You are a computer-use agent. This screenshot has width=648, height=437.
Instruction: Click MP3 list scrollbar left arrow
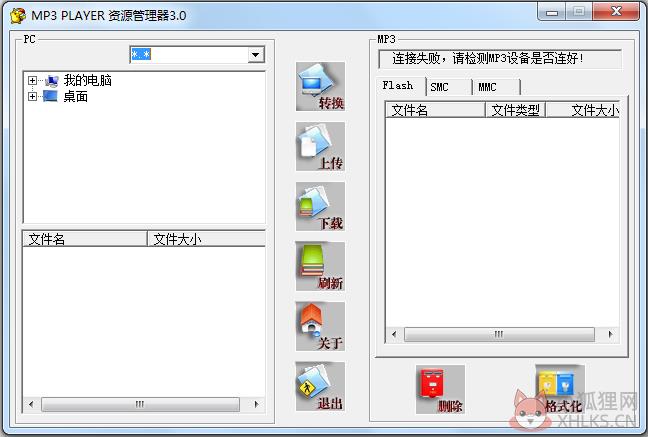(x=394, y=334)
